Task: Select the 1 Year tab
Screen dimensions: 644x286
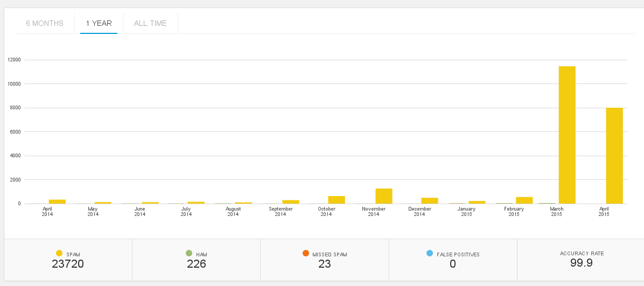Action: [99, 23]
